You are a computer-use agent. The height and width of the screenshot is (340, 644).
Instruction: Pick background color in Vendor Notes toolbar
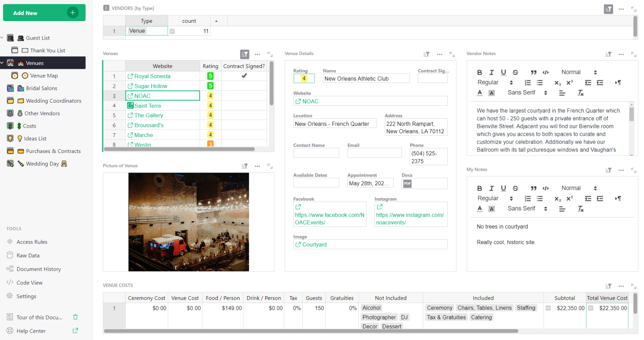492,93
